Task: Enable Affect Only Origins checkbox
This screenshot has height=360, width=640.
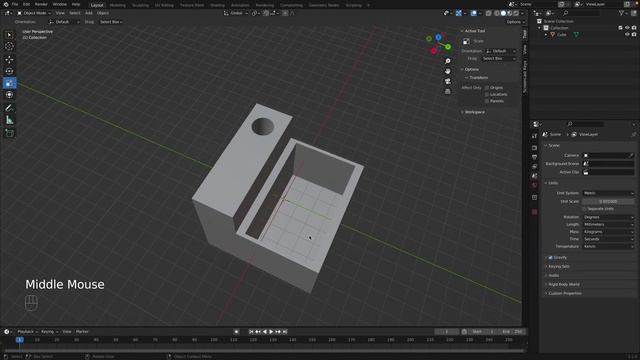Action: point(487,88)
